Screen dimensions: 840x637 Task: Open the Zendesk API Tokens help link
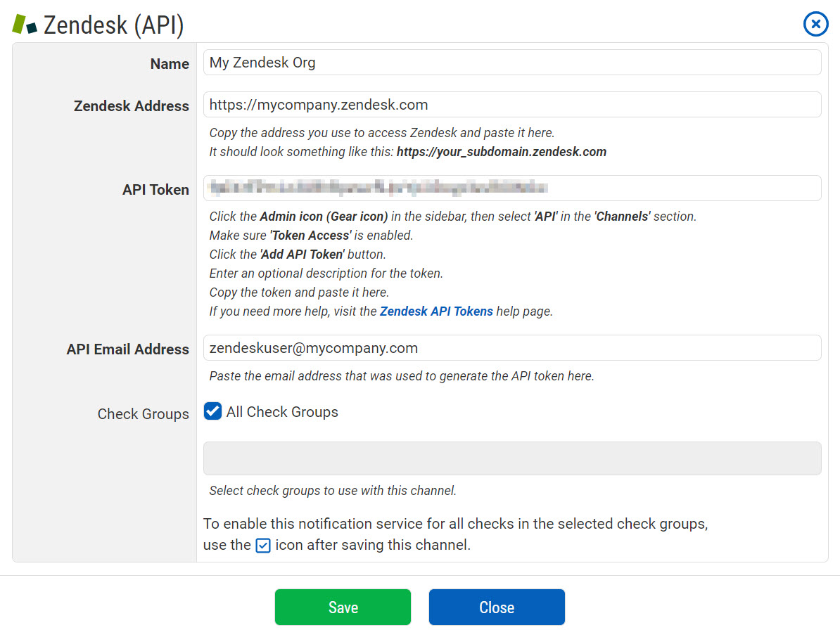436,311
